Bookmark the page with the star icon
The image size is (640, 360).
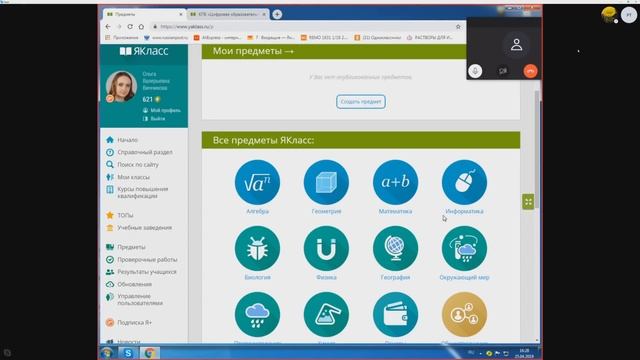click(x=458, y=27)
